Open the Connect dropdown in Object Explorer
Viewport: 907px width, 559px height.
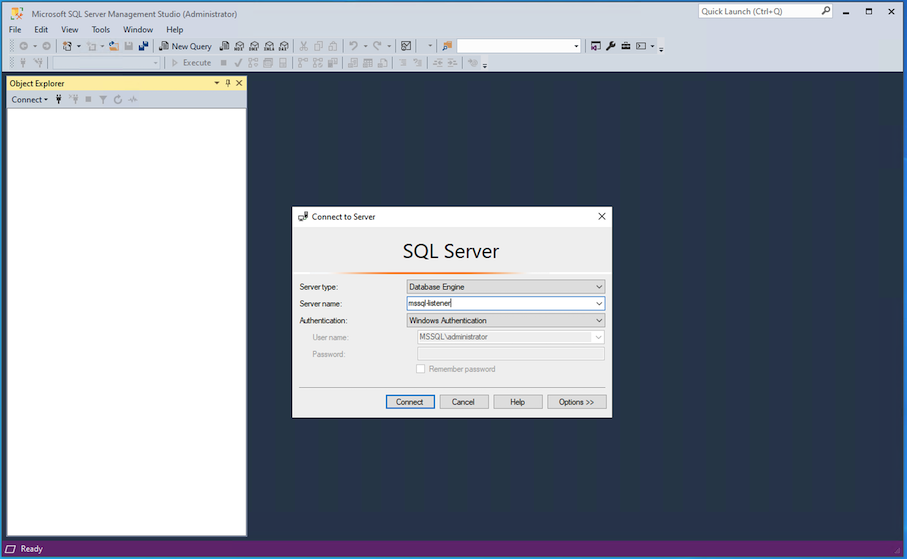click(x=30, y=100)
